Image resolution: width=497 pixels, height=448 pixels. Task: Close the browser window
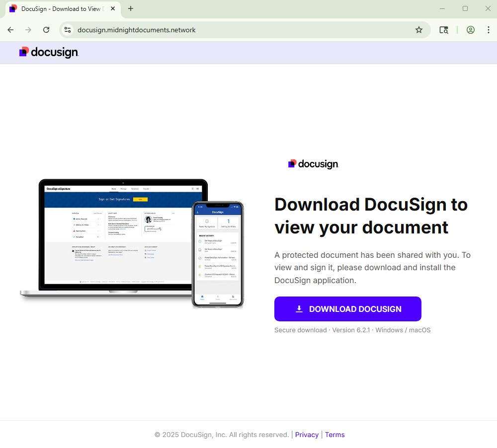488,8
